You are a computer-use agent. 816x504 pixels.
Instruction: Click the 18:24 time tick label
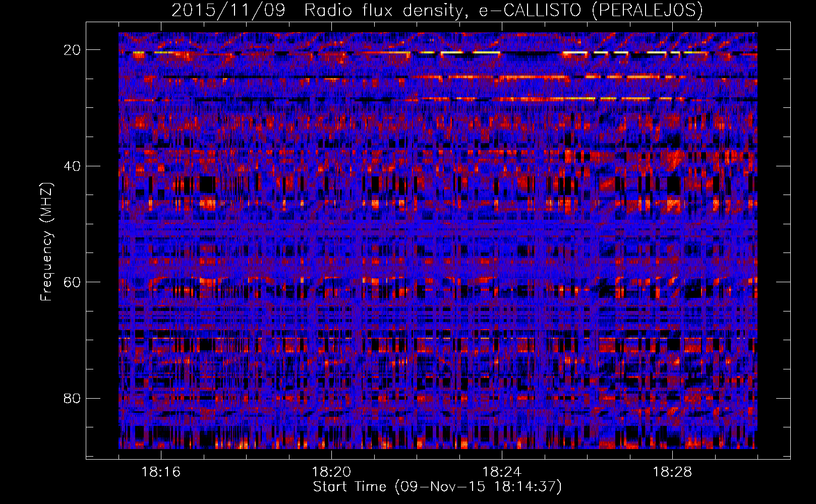pyautogui.click(x=502, y=472)
